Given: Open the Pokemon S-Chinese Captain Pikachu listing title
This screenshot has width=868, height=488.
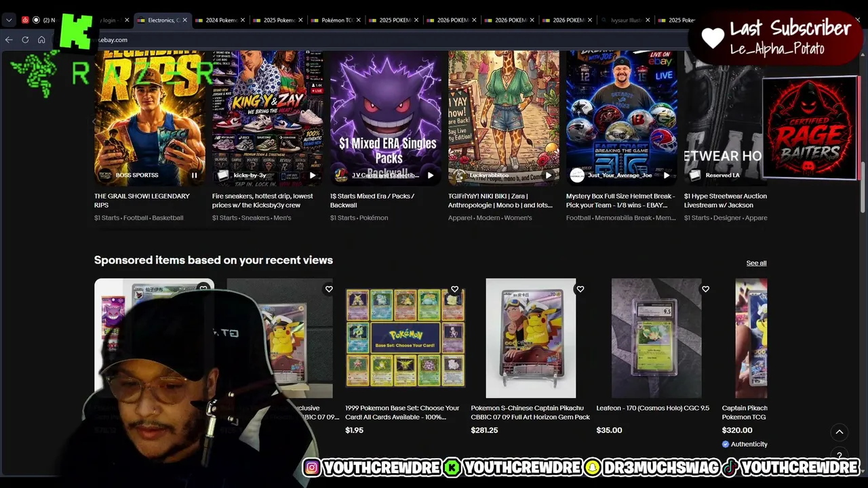Looking at the screenshot, I should pyautogui.click(x=530, y=412).
